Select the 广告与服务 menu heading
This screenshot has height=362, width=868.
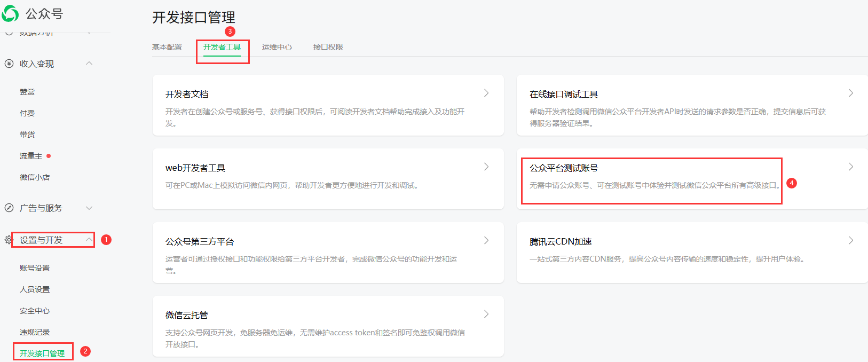[x=41, y=208]
